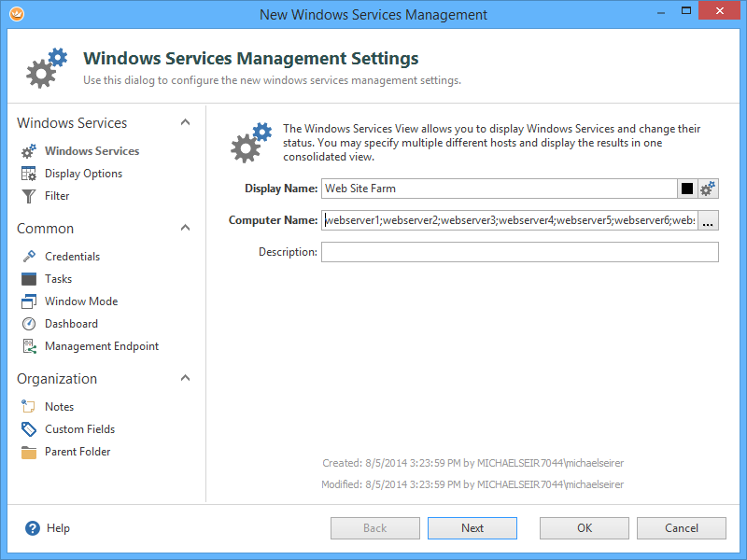
Task: Confirm settings with the OK button
Action: coord(584,528)
